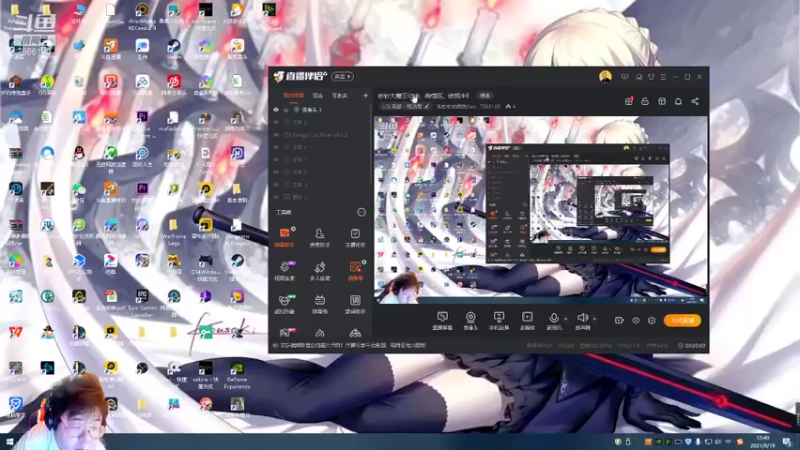This screenshot has width=800, height=450.
Task: Toggle visibility of the 文本 1 source
Action: pos(276,160)
